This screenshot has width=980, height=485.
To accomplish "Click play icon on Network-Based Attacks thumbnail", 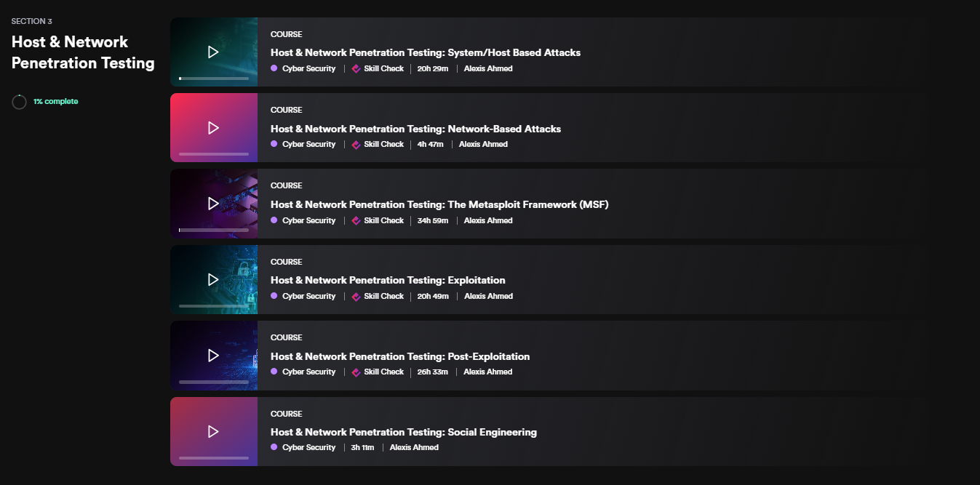I will tap(213, 128).
